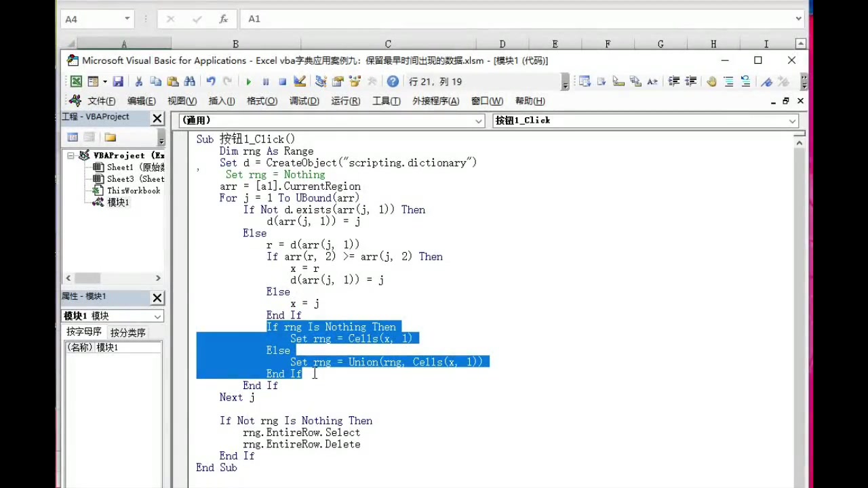Open the Find toolbar icon

(x=190, y=81)
